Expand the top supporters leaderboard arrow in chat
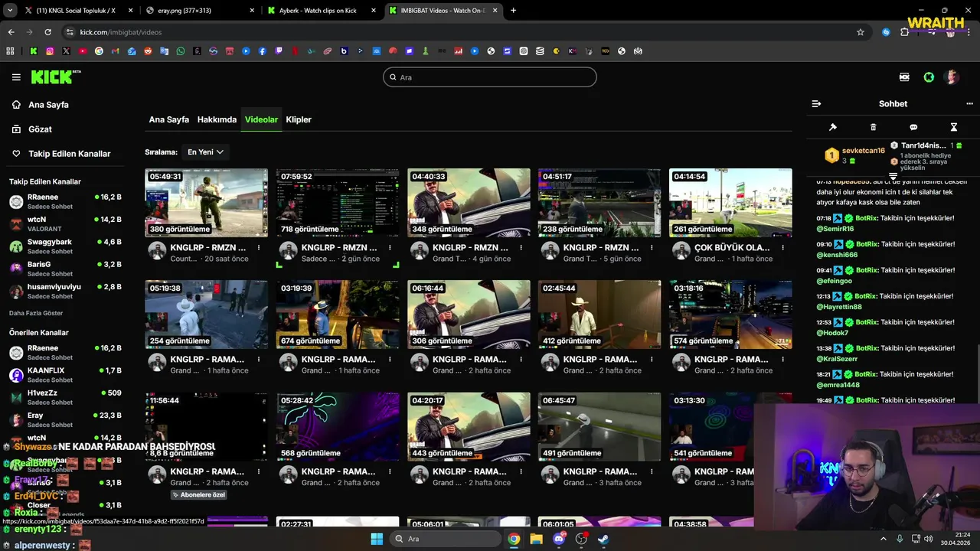The width and height of the screenshot is (980, 551). coord(893,177)
